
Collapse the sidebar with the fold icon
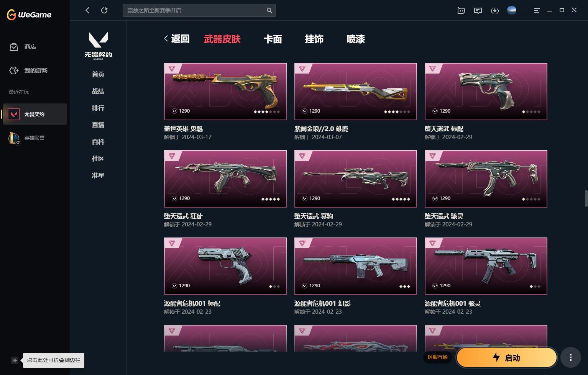[15, 360]
